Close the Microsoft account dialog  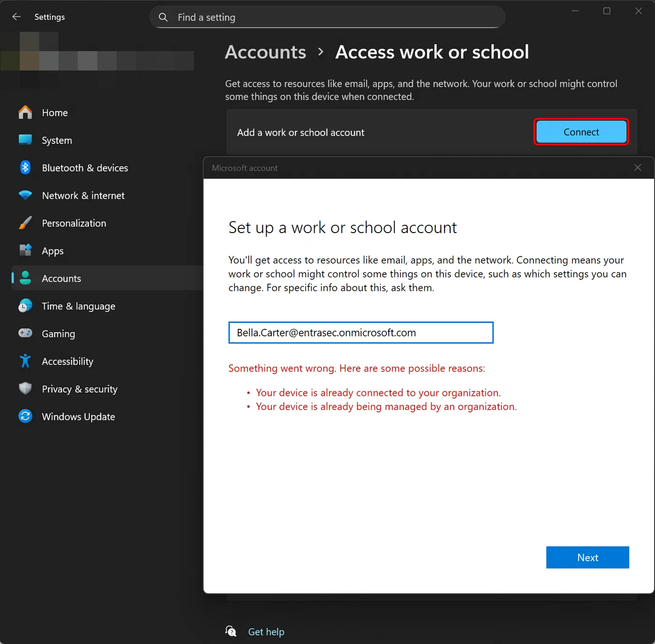click(638, 168)
